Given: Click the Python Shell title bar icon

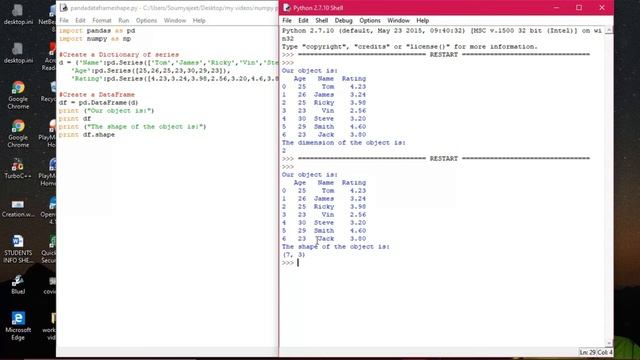Looking at the screenshot, I should (x=287, y=8).
